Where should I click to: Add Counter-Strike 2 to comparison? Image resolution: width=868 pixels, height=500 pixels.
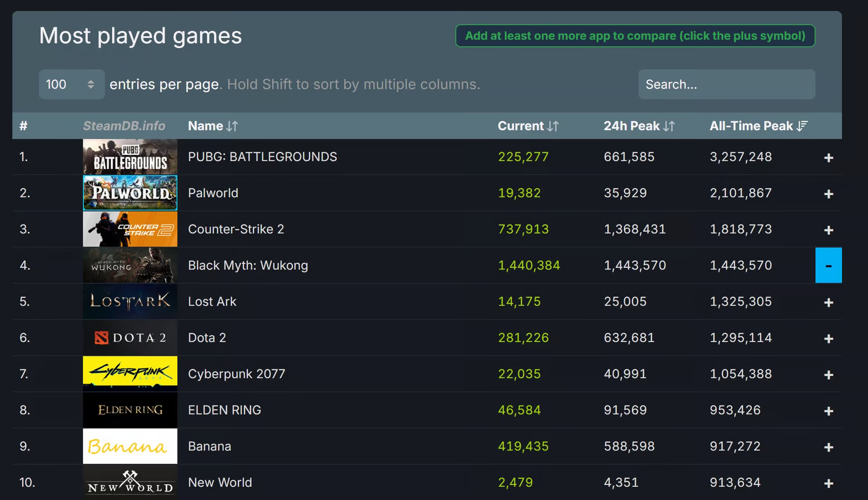tap(828, 230)
